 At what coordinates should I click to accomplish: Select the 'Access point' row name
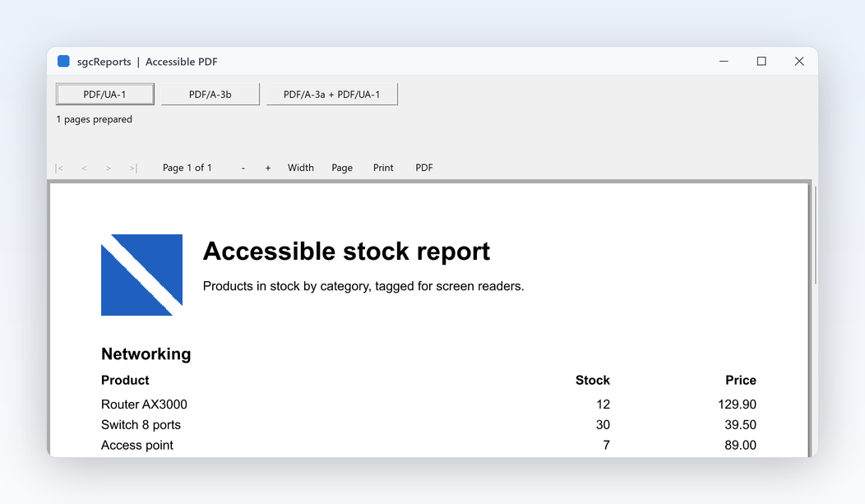pos(136,446)
